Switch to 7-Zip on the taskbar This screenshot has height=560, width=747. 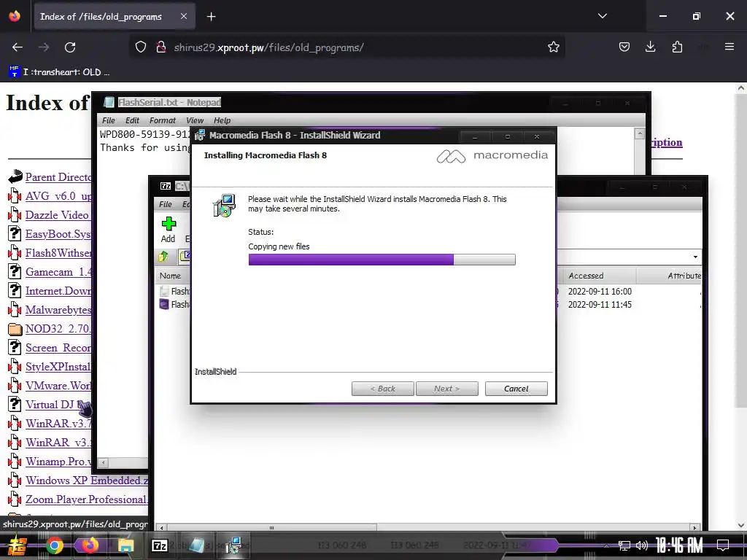point(159,545)
